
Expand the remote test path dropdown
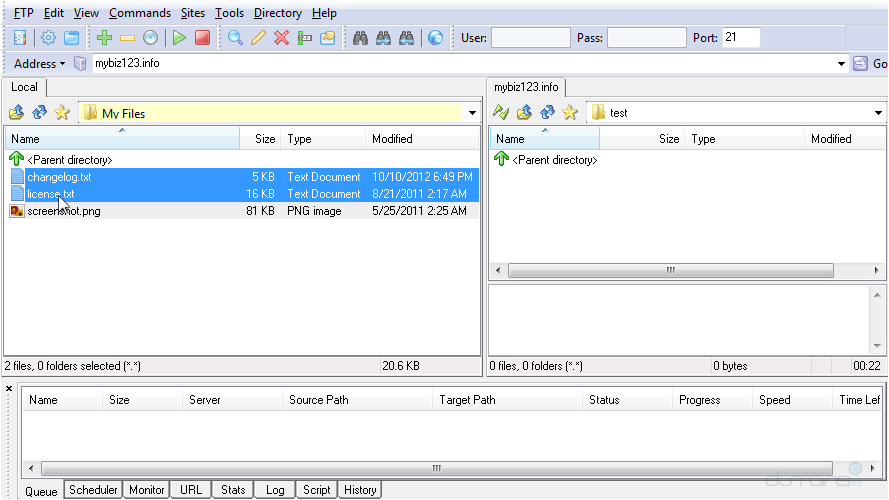click(x=878, y=113)
